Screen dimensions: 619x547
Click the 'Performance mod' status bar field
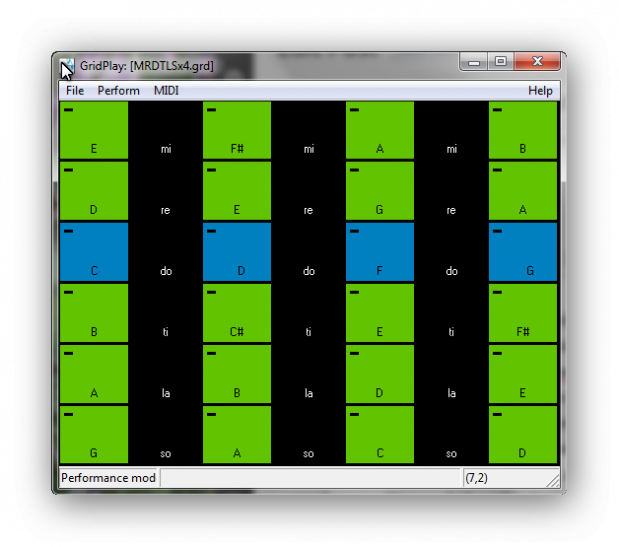(109, 478)
